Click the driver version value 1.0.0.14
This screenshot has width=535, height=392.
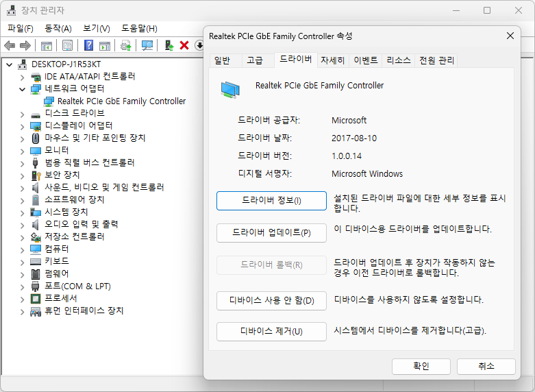(x=347, y=156)
